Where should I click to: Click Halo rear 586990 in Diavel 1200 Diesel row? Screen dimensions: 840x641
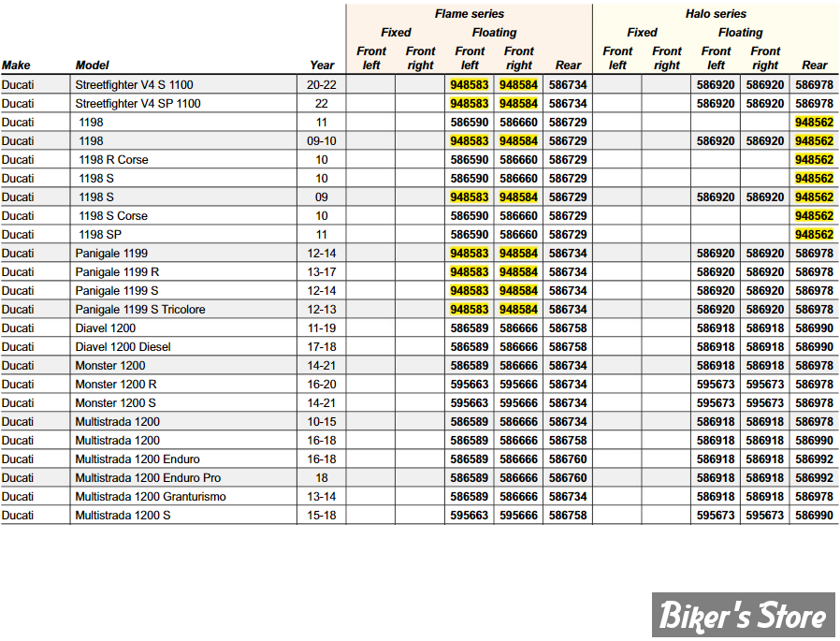815,347
